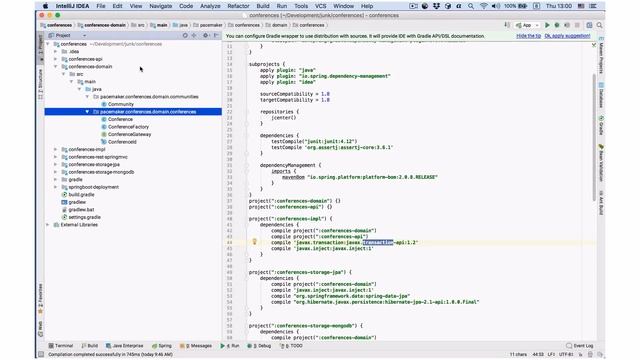Expand the conferences-storage-mongodb module arrow
This screenshot has height=360, width=640.
[56, 172]
